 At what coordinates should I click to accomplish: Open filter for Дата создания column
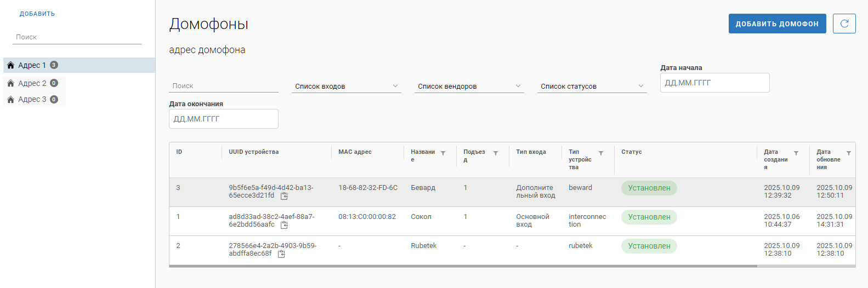796,153
